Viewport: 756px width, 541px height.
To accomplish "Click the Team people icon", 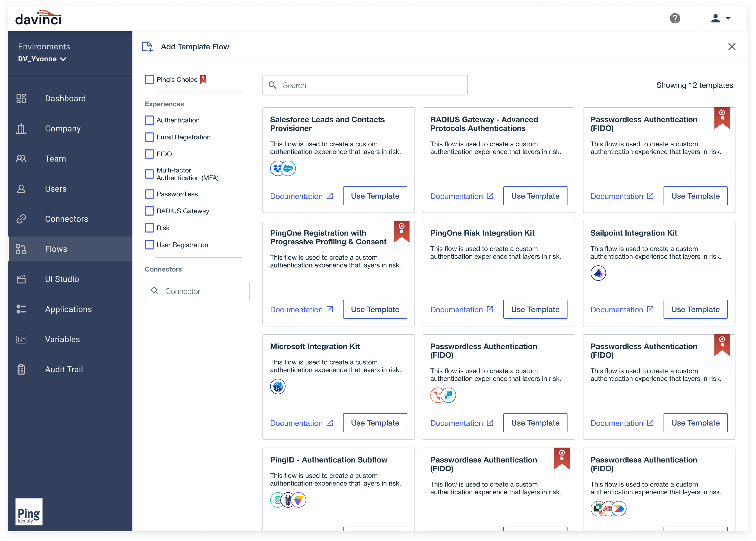I will point(21,159).
